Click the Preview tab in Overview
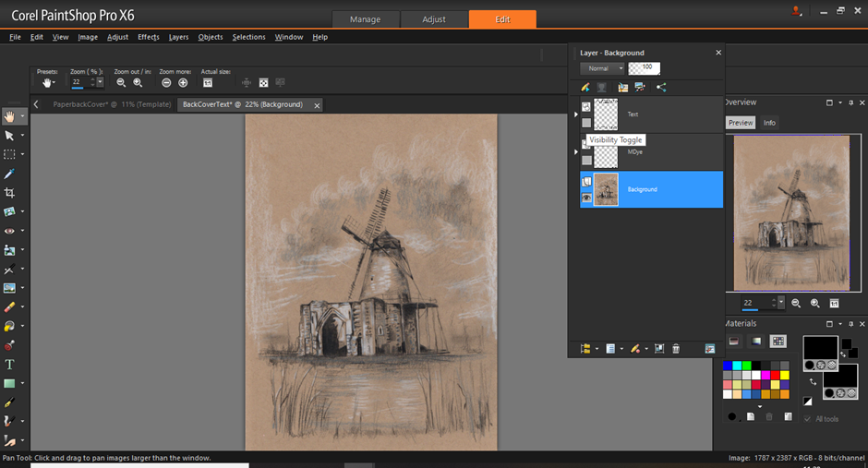The width and height of the screenshot is (868, 468). 741,123
